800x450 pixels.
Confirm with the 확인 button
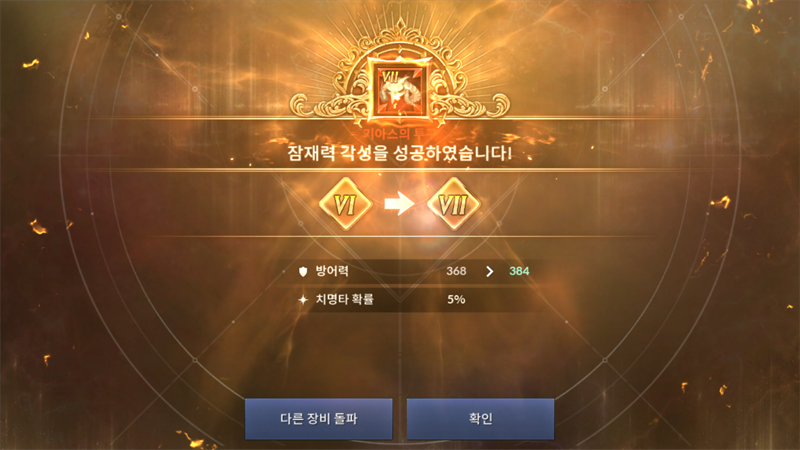(480, 419)
